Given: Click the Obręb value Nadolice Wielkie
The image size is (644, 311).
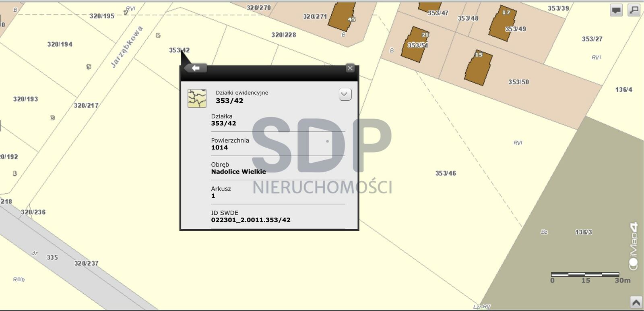Looking at the screenshot, I should pos(238,172).
